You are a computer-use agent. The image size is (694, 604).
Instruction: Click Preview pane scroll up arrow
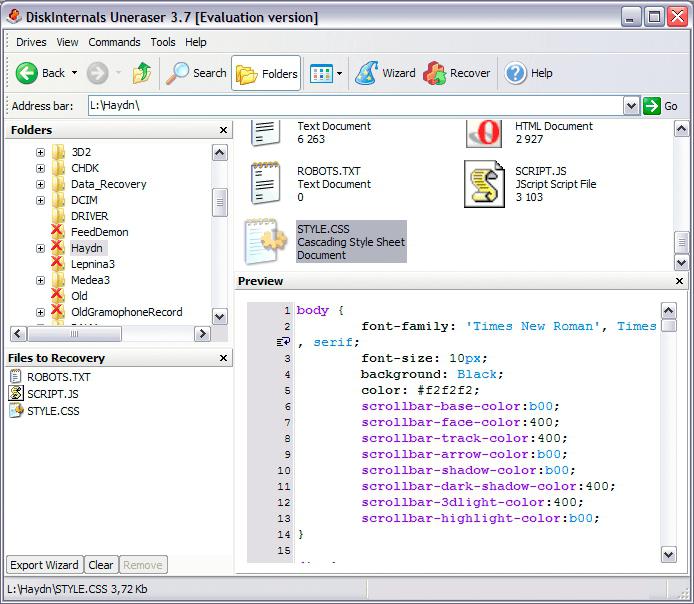(x=668, y=311)
